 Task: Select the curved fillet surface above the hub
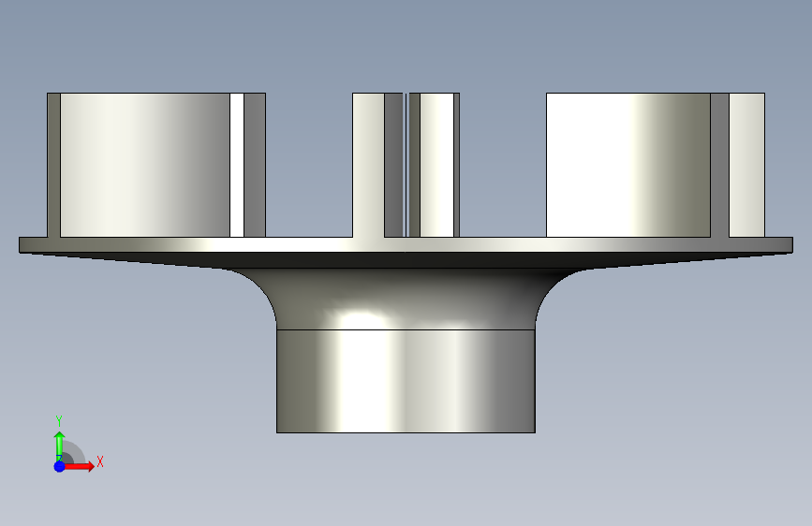[x=406, y=299]
